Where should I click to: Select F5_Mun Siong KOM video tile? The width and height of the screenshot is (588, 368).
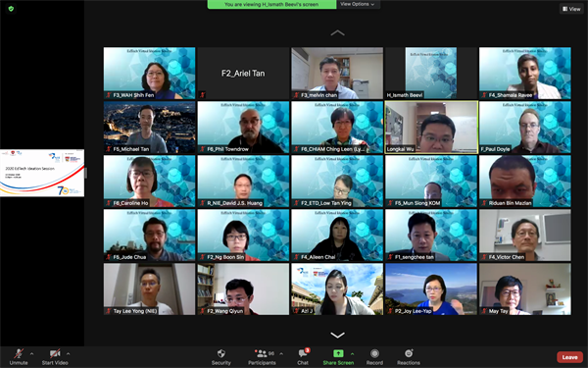click(431, 182)
